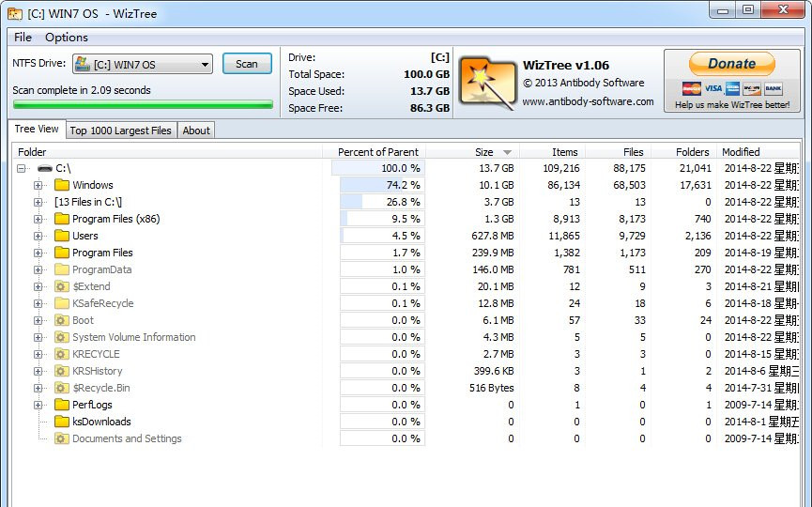The width and height of the screenshot is (812, 507).
Task: Click the ProgramData folder icon
Action: [62, 269]
